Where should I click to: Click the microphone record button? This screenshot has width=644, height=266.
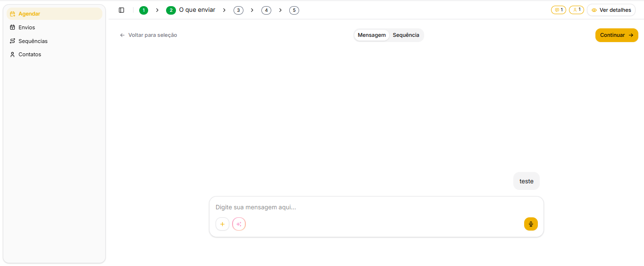pos(531,224)
